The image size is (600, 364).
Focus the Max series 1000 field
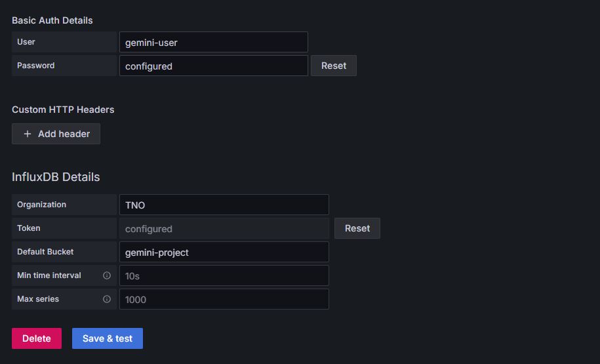click(x=224, y=299)
